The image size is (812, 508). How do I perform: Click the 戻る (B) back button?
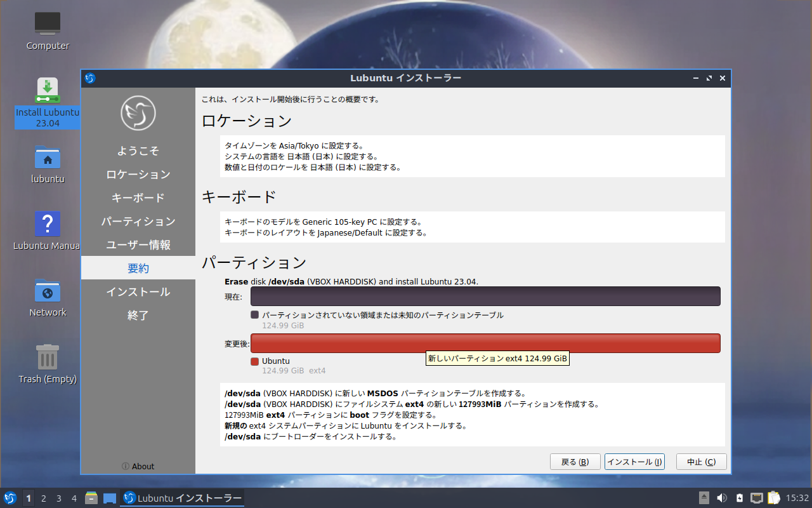click(575, 462)
